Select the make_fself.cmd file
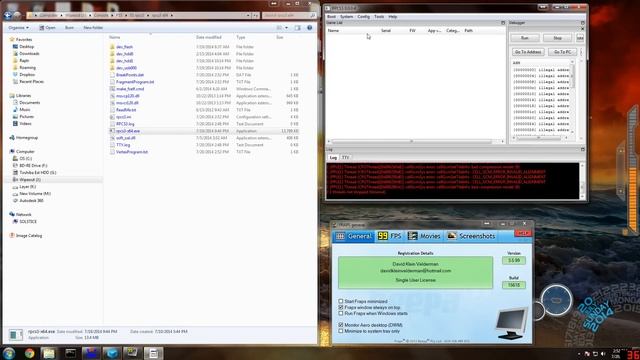The height and width of the screenshot is (360, 640). (x=130, y=89)
